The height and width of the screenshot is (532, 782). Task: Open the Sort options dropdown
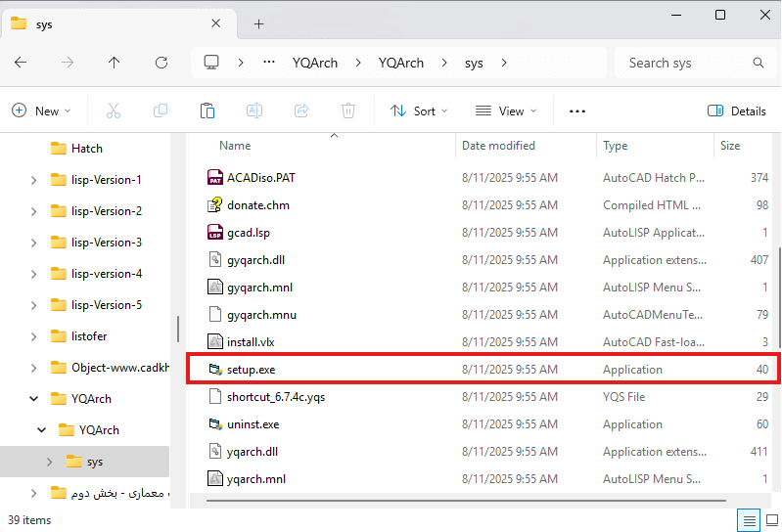click(419, 111)
